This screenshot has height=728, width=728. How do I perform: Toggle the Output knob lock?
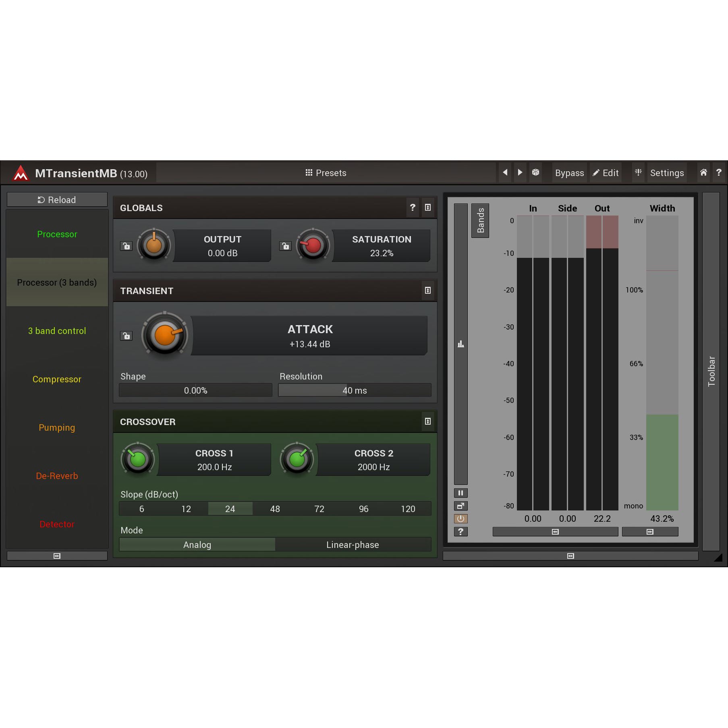[x=126, y=246]
